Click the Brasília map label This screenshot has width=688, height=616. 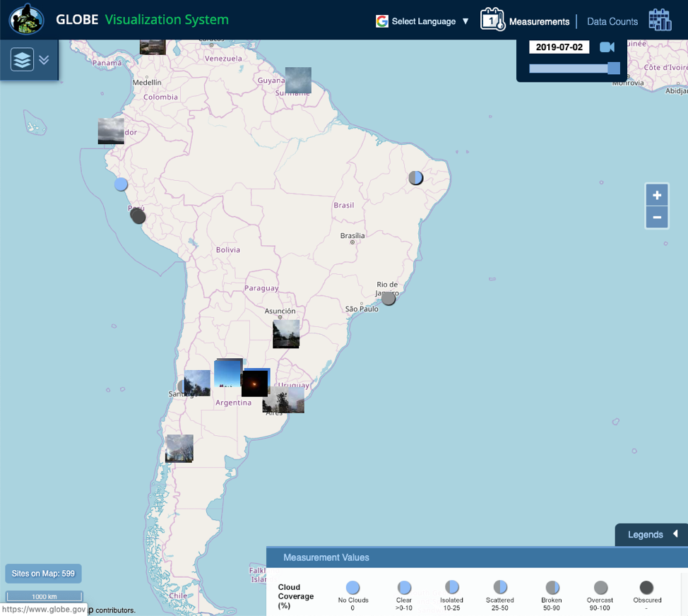[352, 236]
